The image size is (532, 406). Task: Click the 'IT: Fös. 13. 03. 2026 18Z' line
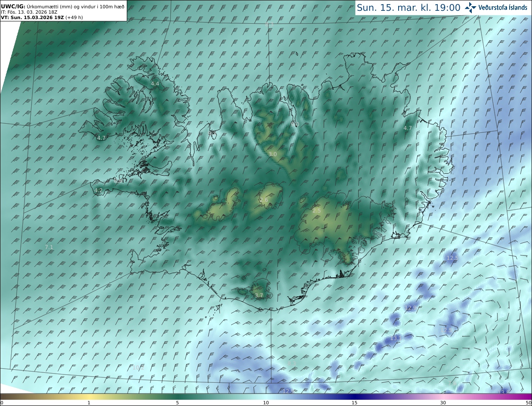[29, 12]
